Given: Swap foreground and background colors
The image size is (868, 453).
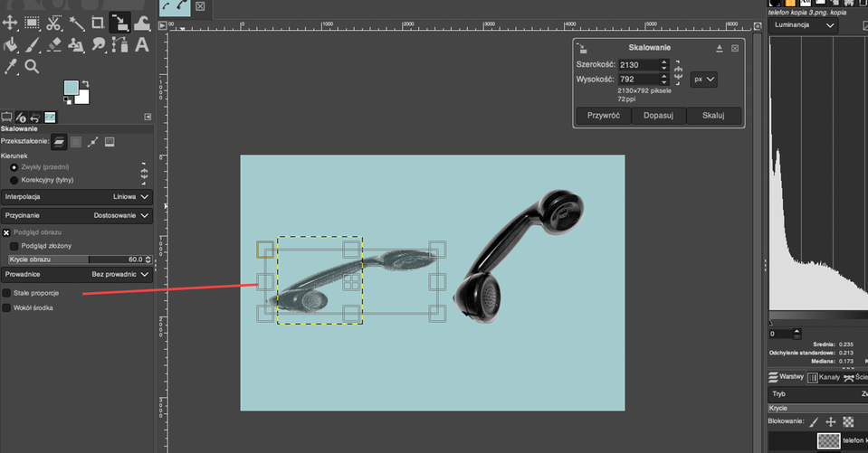Looking at the screenshot, I should (x=86, y=84).
